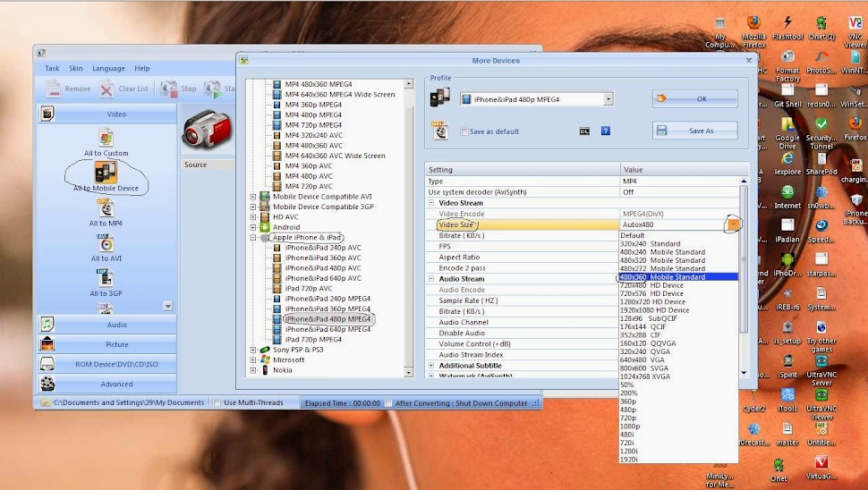The width and height of the screenshot is (868, 490).
Task: Expand Mobile Device Compatible AVI node
Action: click(253, 197)
